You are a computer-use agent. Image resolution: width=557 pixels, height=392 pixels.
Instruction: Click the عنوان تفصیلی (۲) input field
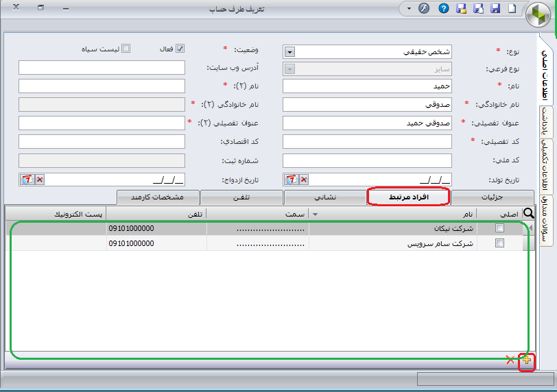[x=102, y=123]
